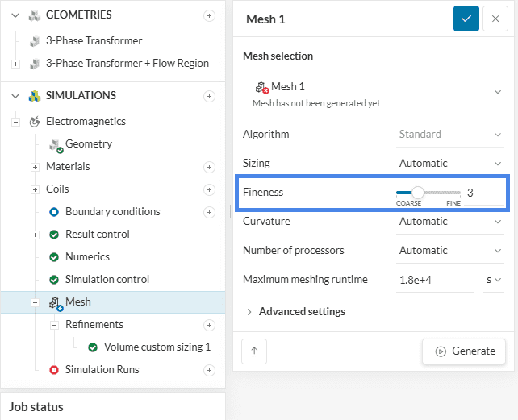Click the Generate mesh button
This screenshot has width=518, height=420.
[464, 351]
